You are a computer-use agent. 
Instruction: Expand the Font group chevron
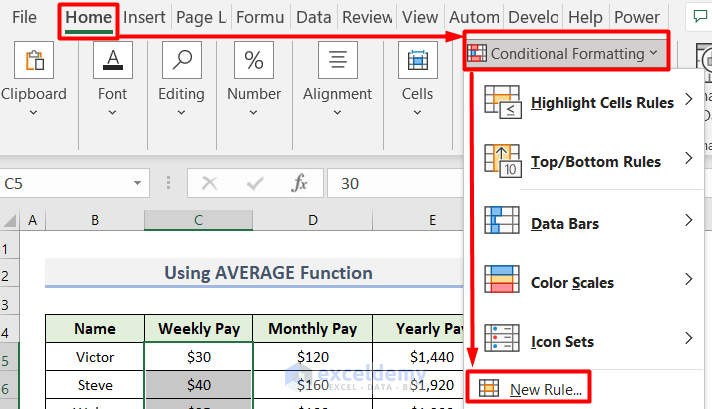[x=112, y=113]
